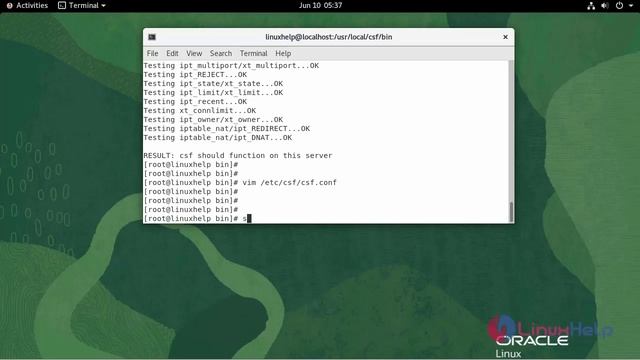Click 'Testing ipt_recent...OK' line
This screenshot has width=640, height=360.
coord(195,102)
